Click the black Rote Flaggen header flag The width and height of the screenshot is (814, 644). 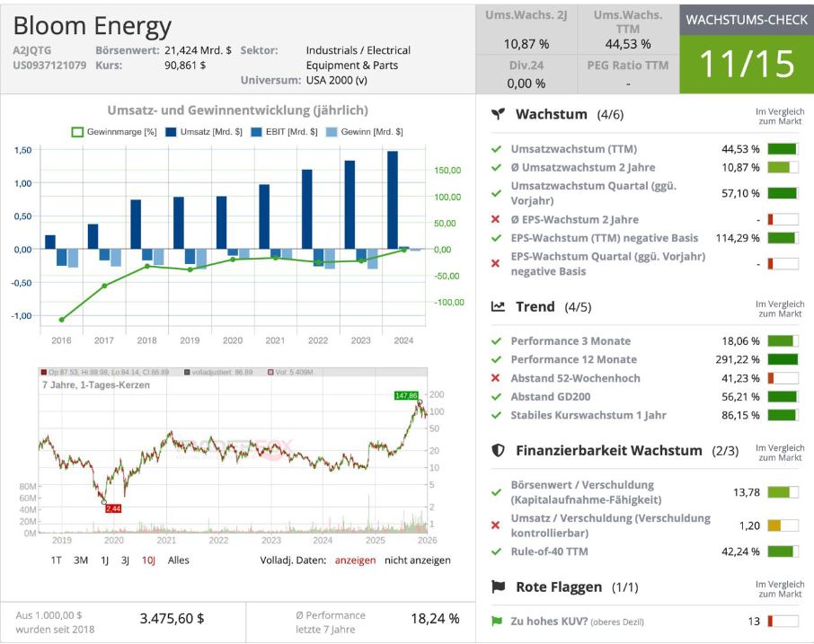point(498,587)
